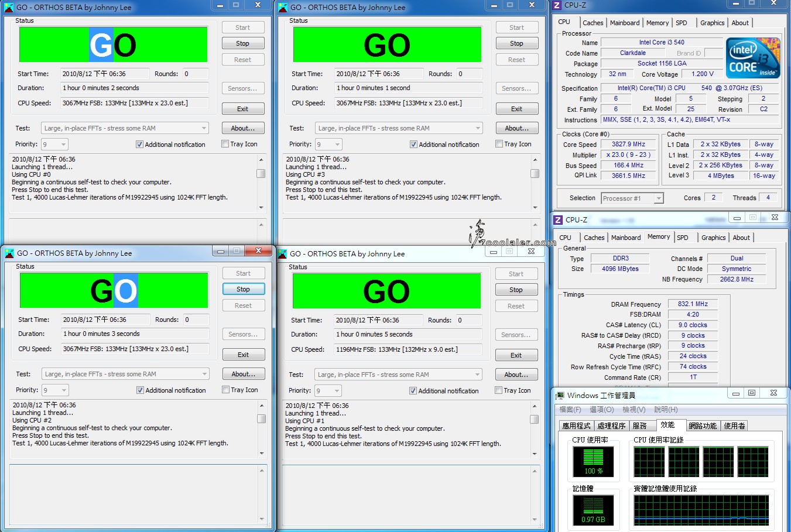Image resolution: width=791 pixels, height=532 pixels.
Task: Click the log scrollbar in CPU #3 ORTHOS window
Action: tap(535, 183)
